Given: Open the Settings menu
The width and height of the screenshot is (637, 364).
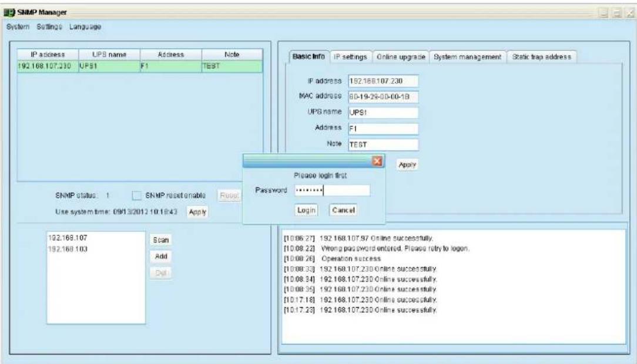Looking at the screenshot, I should coord(49,27).
